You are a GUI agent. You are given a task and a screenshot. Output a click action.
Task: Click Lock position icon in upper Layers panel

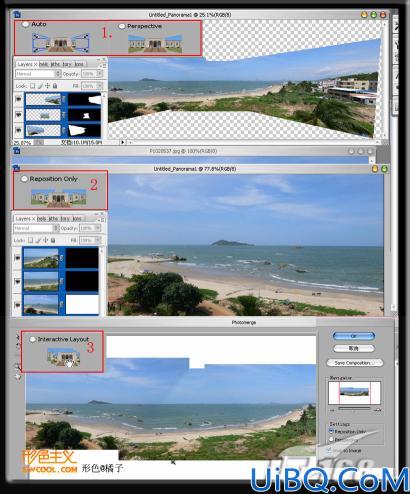pos(47,86)
